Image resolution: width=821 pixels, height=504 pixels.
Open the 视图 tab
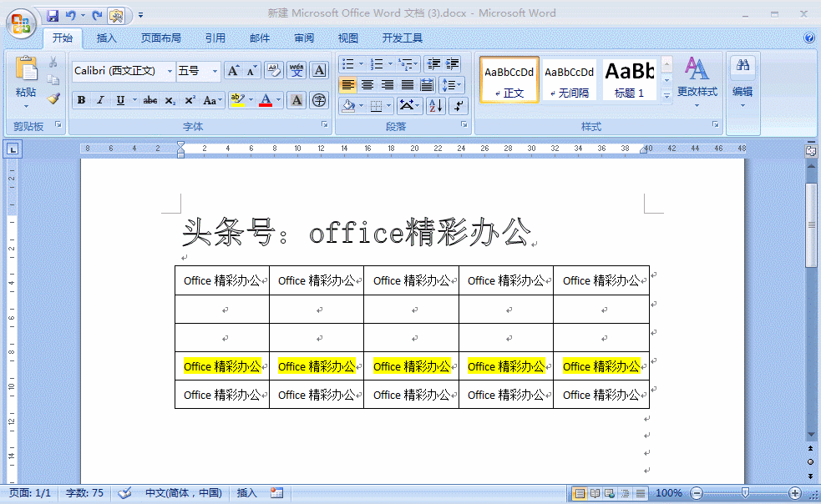pos(347,38)
